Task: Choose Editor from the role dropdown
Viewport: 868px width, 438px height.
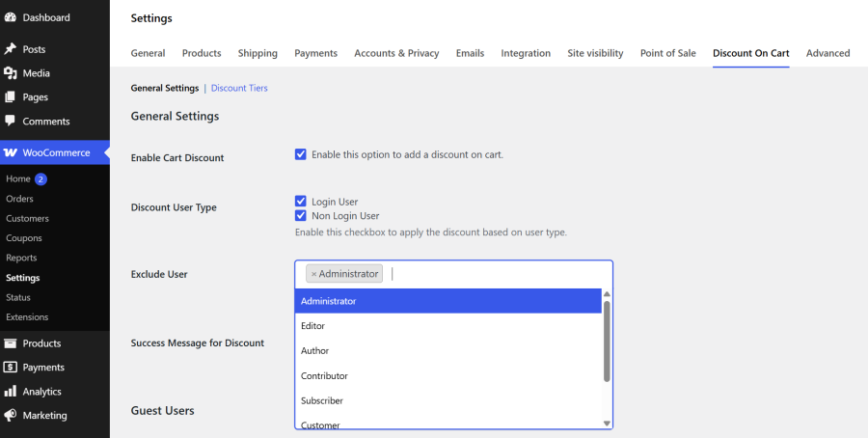Action: tap(448, 325)
